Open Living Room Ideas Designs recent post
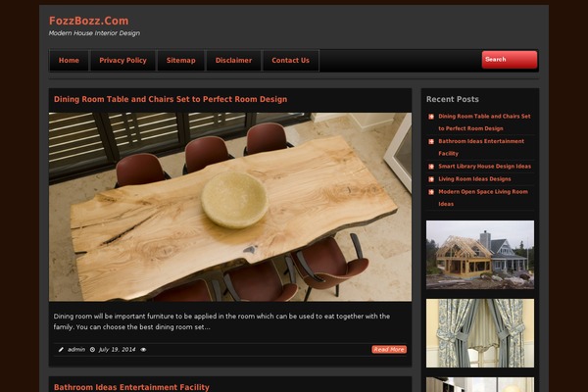588x392 pixels. click(x=474, y=179)
